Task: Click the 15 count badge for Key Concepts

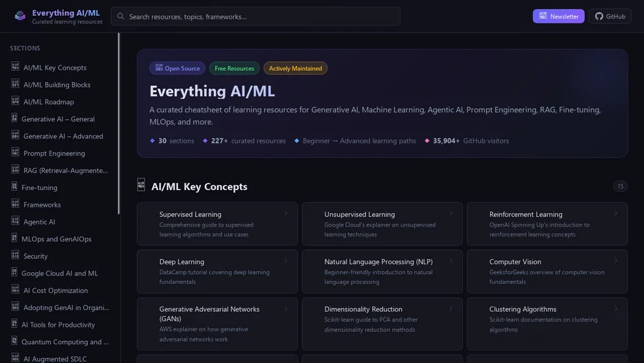Action: click(620, 186)
